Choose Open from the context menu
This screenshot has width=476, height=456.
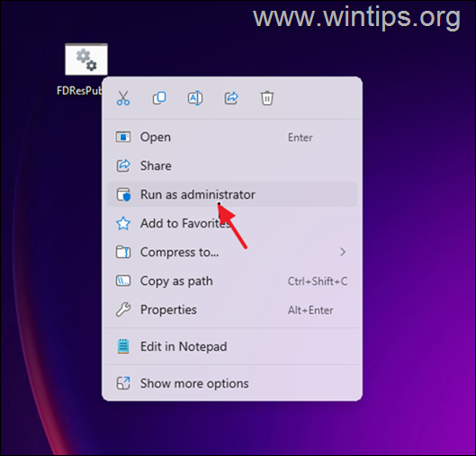[x=232, y=137]
